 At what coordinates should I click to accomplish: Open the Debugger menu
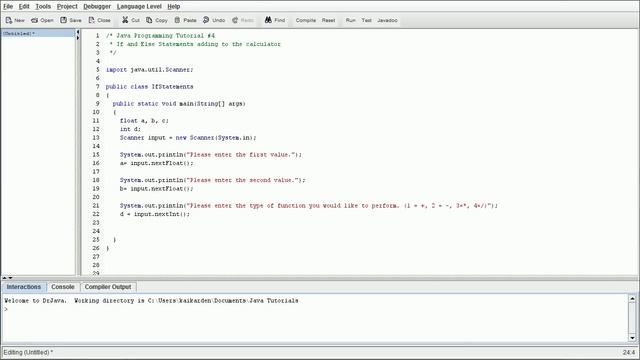(x=97, y=7)
